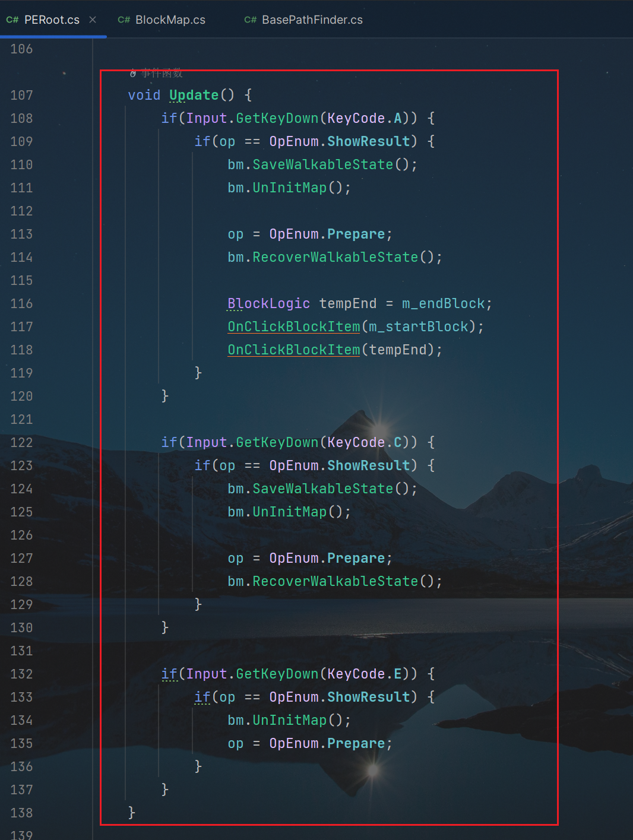
Task: Switch to the BlockMap.cs tab
Action: point(170,20)
